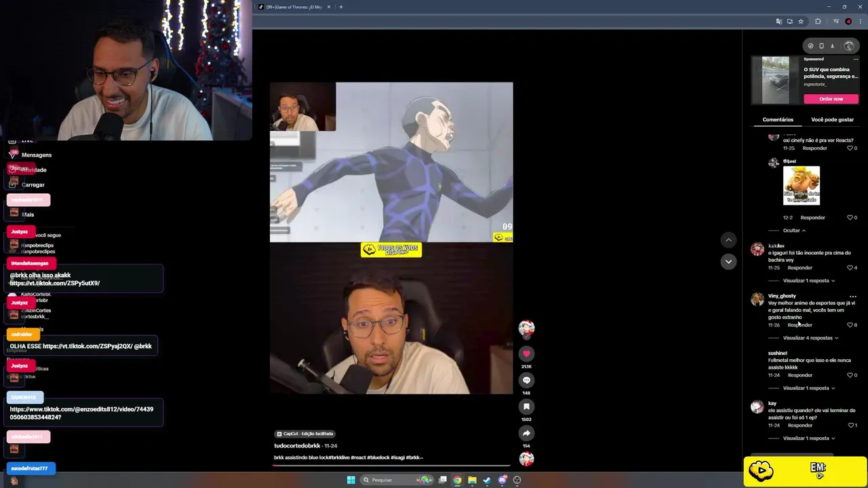Like Ghost's sticker comment
Viewport: 868px width, 488px height.
coord(850,218)
